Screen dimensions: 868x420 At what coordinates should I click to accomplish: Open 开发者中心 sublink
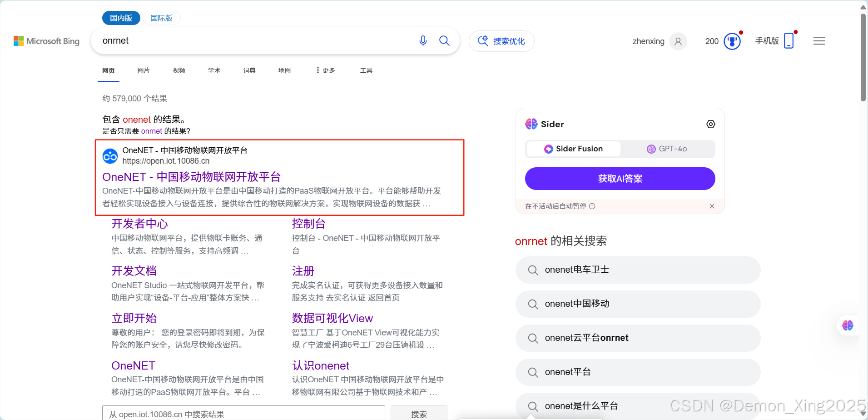pyautogui.click(x=139, y=224)
